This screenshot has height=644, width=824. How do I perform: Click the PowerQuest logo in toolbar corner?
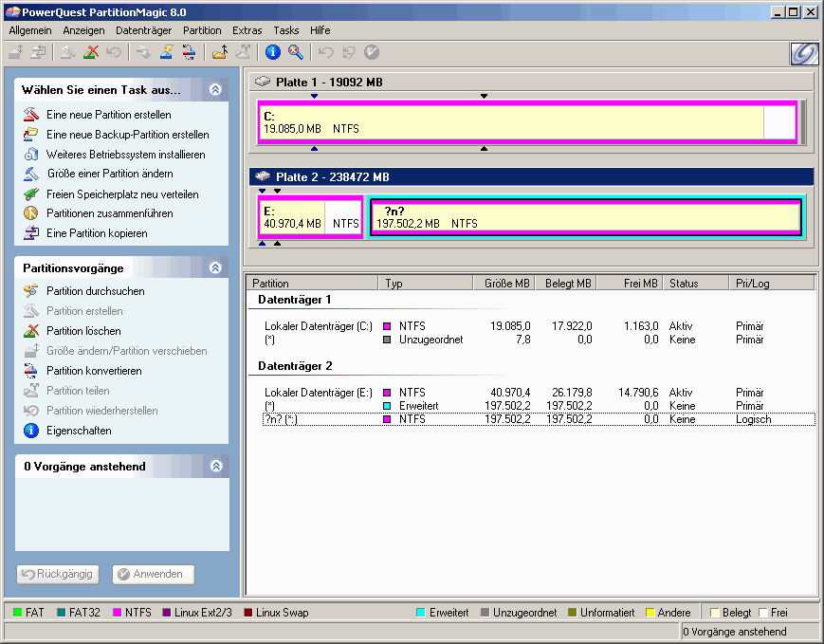[x=804, y=54]
